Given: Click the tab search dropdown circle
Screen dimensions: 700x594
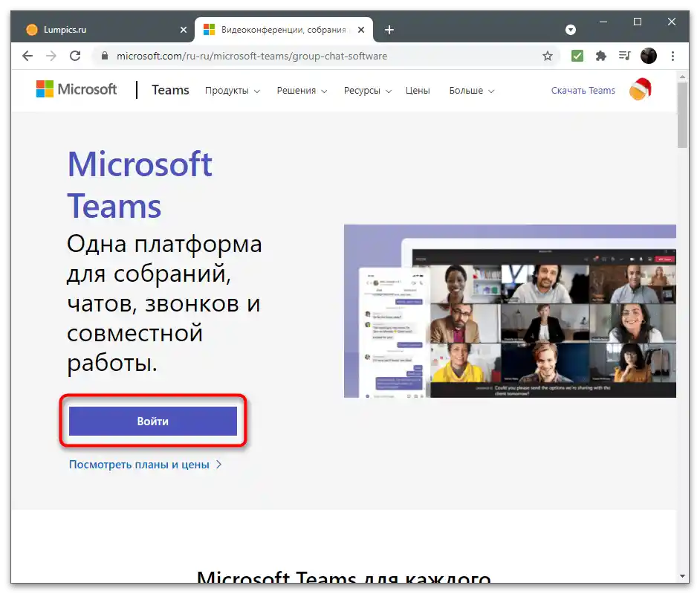Looking at the screenshot, I should pos(570,30).
